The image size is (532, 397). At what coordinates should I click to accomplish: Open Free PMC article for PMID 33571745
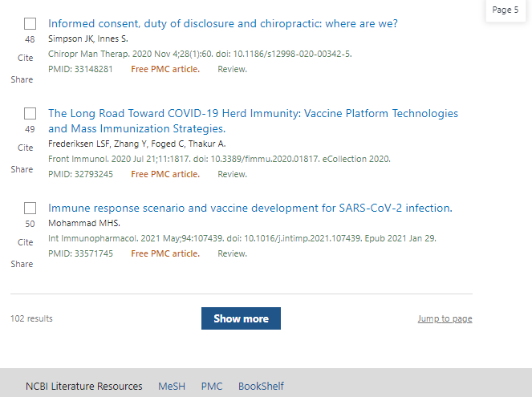(x=165, y=253)
